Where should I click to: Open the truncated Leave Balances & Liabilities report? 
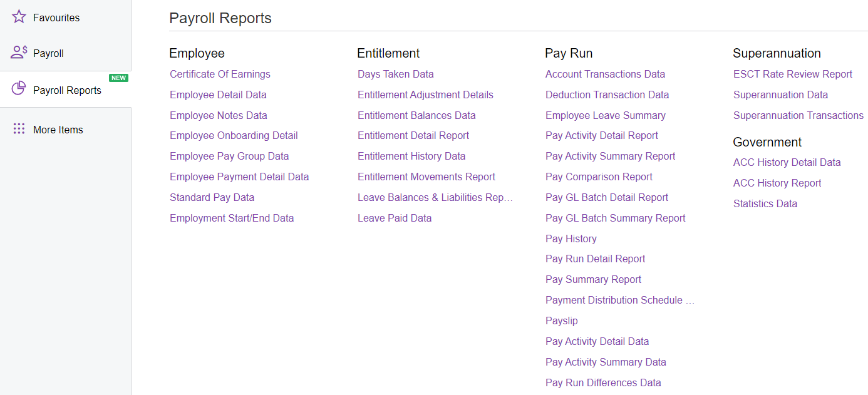pos(435,197)
